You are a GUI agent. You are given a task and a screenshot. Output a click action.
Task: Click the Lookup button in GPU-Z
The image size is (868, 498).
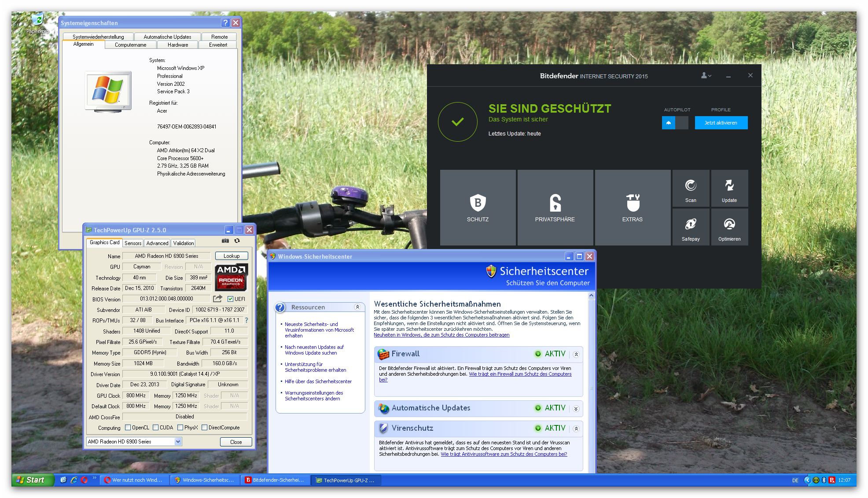(232, 256)
